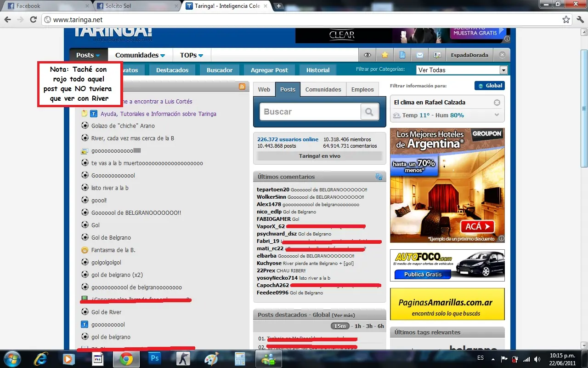Open the account picture icon beside EspadaDorada
588x368 pixels.
pyautogui.click(x=437, y=55)
